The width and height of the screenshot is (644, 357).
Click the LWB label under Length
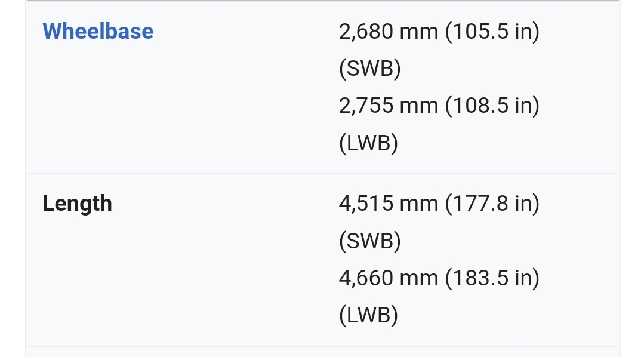pyautogui.click(x=368, y=315)
